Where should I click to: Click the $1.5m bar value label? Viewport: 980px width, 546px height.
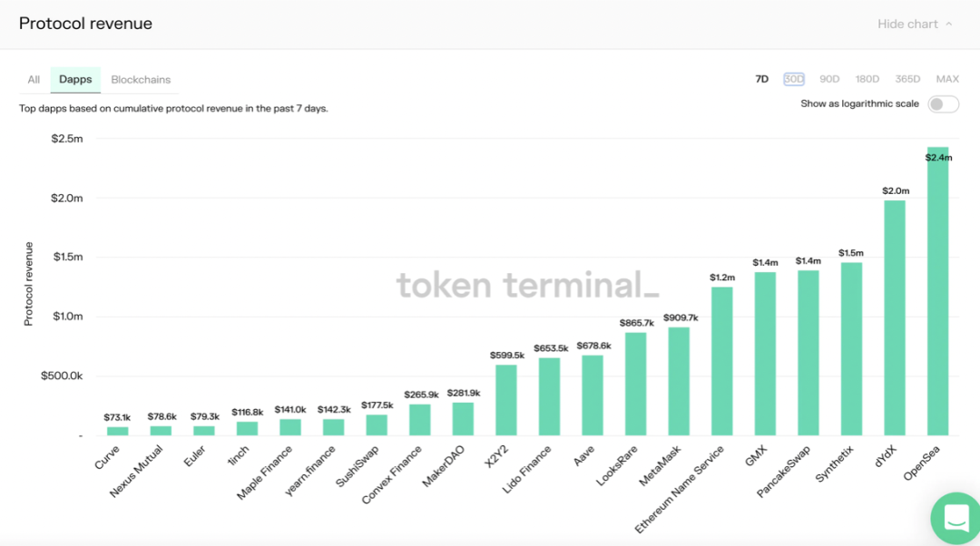(x=851, y=253)
